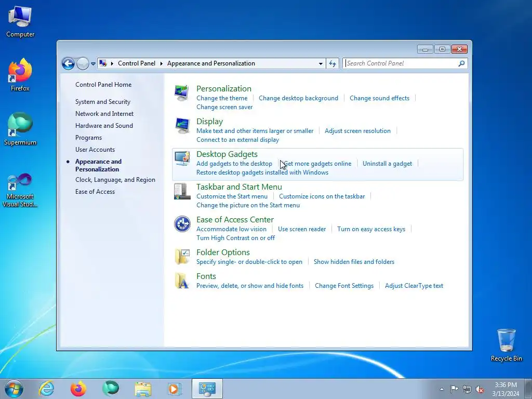The image size is (532, 399).
Task: Click Uninstall a gadget link
Action: coord(388,164)
